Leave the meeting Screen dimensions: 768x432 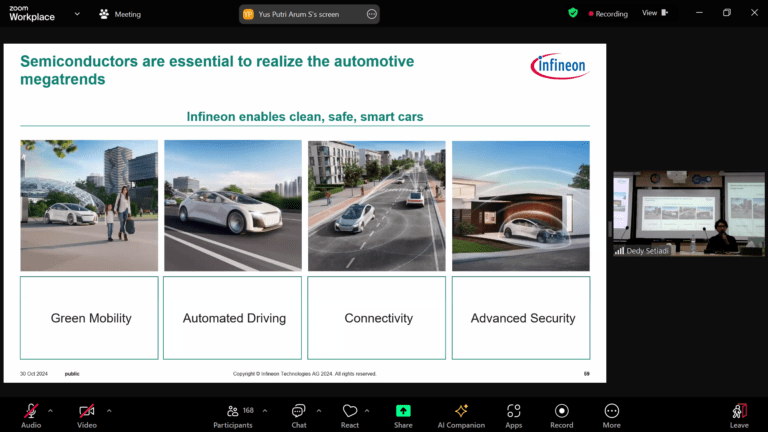(x=739, y=411)
